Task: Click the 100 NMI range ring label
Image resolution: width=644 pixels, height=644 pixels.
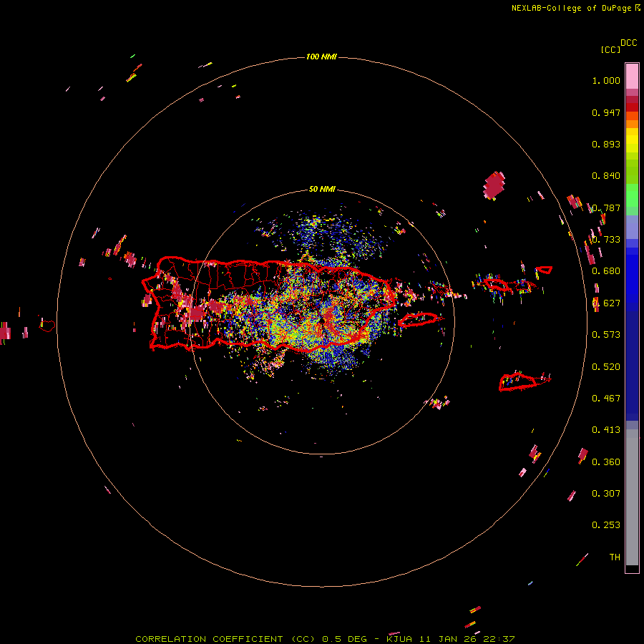Action: pyautogui.click(x=321, y=57)
